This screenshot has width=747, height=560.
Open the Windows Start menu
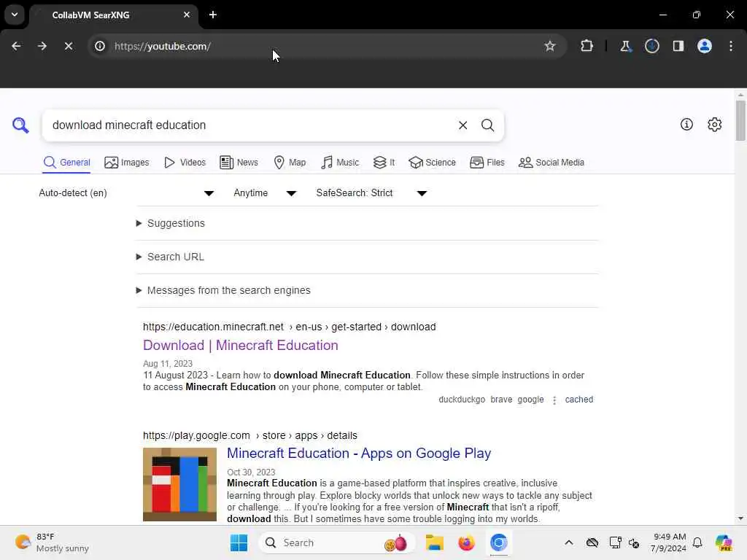click(239, 542)
